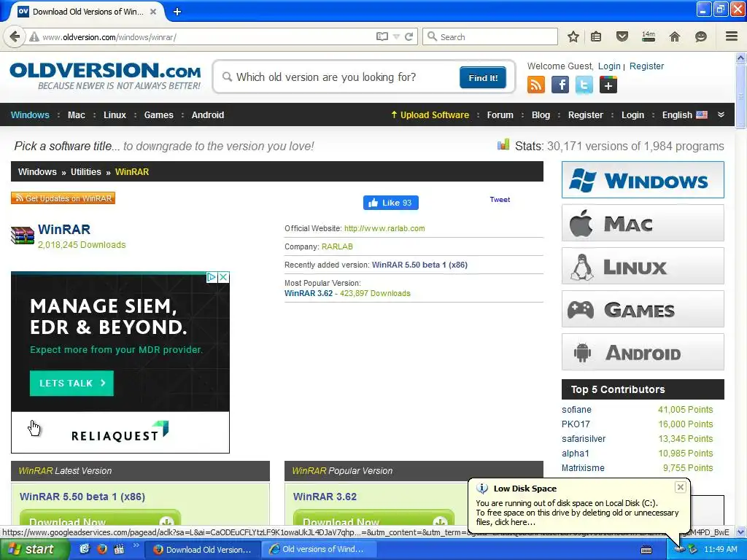Click LETS TALK in the advertisement
Image resolution: width=747 pixels, height=560 pixels.
coord(72,384)
